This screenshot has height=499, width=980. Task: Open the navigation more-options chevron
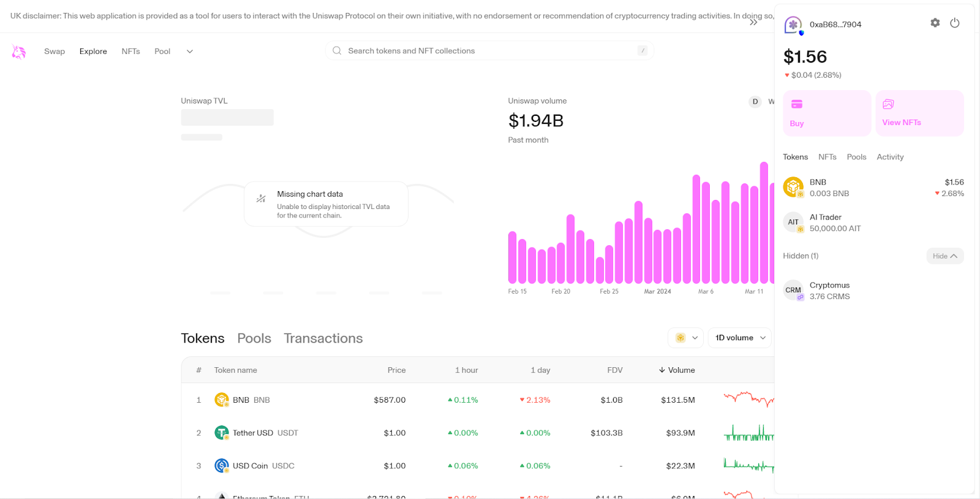[x=190, y=51]
